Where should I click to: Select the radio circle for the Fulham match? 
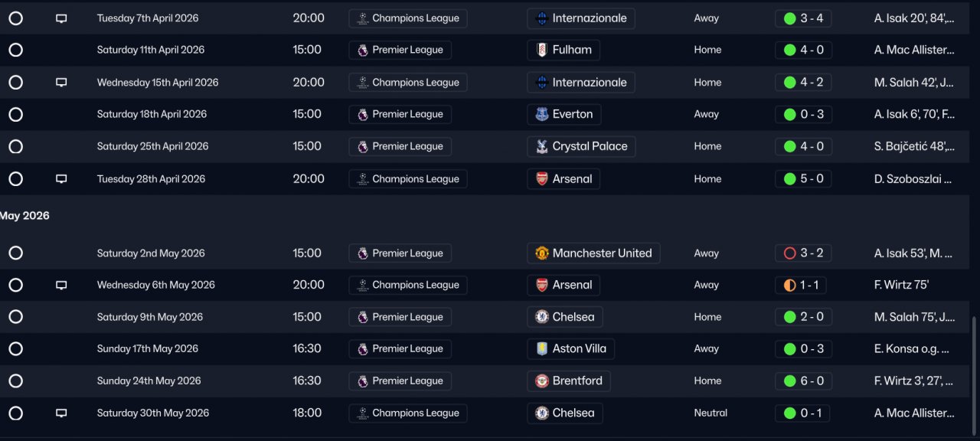(x=15, y=51)
